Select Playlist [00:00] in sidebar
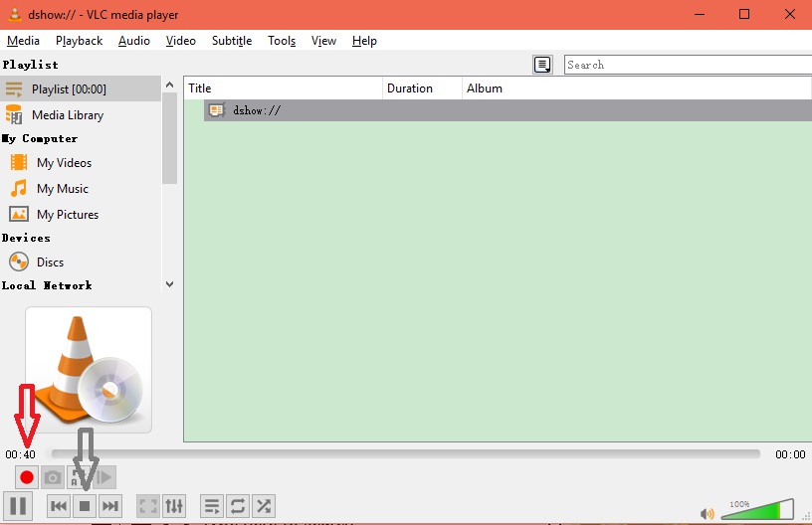The image size is (812, 525). 81,88
